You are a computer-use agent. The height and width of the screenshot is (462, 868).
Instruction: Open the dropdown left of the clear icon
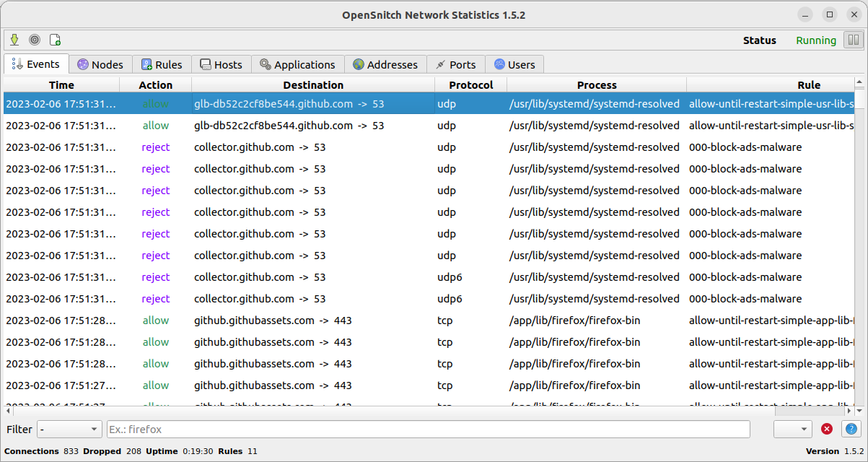point(792,430)
